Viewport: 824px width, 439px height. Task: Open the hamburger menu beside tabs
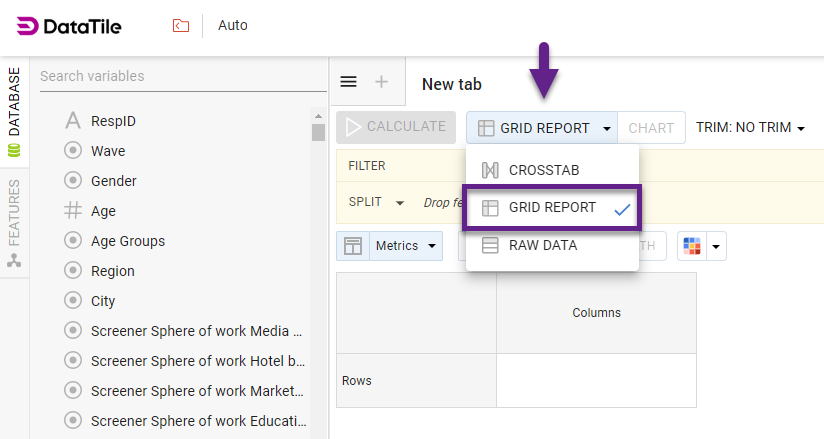[348, 82]
